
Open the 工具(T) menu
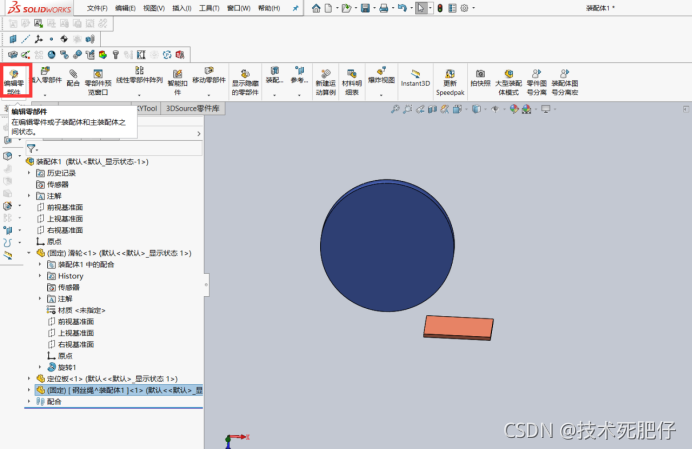[x=209, y=8]
